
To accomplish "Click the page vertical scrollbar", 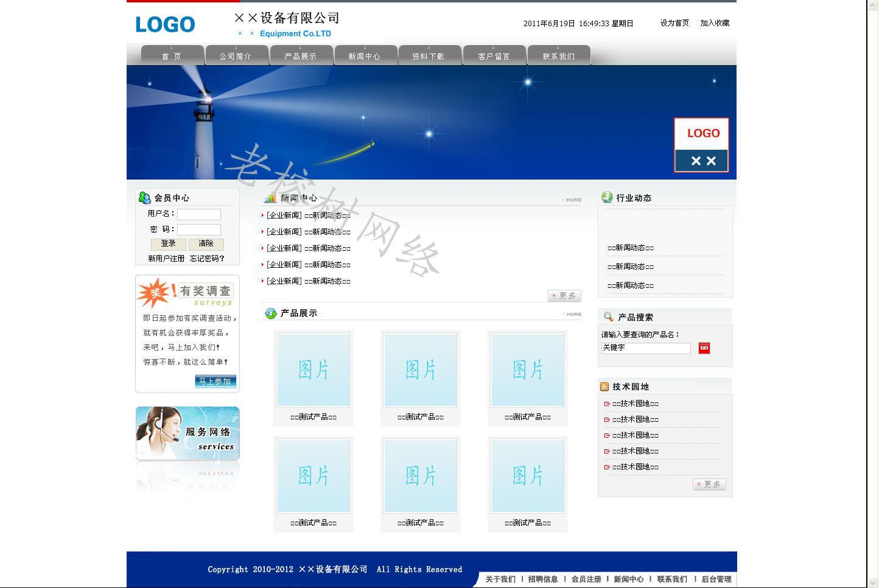I will (x=873, y=294).
